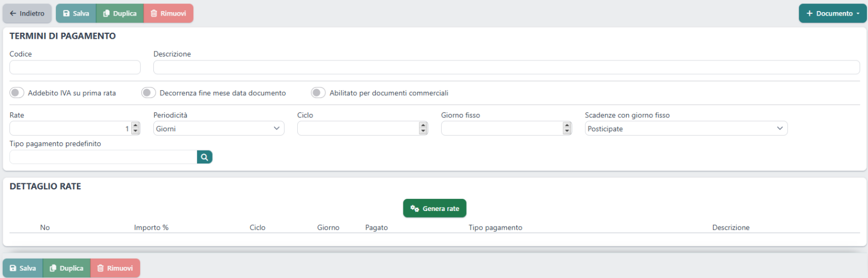
Task: Decrease Rate with the down arrow
Action: [x=135, y=132]
